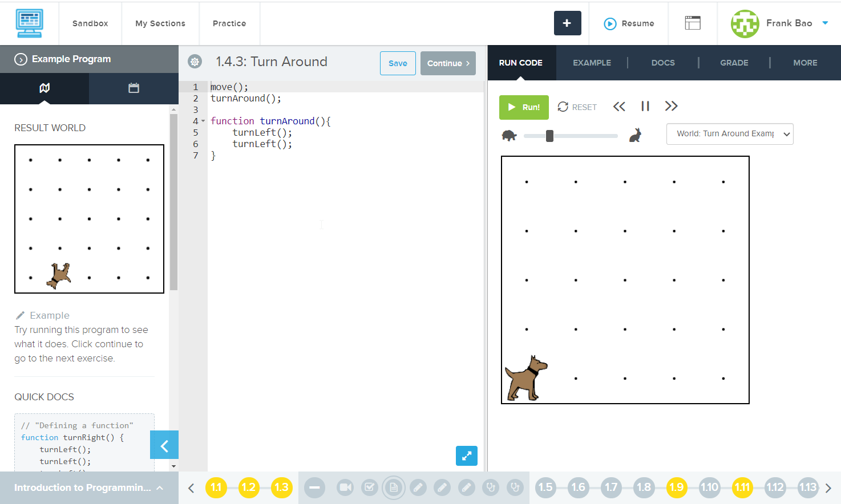
Task: Expand the code editor to fullscreen
Action: pyautogui.click(x=466, y=456)
